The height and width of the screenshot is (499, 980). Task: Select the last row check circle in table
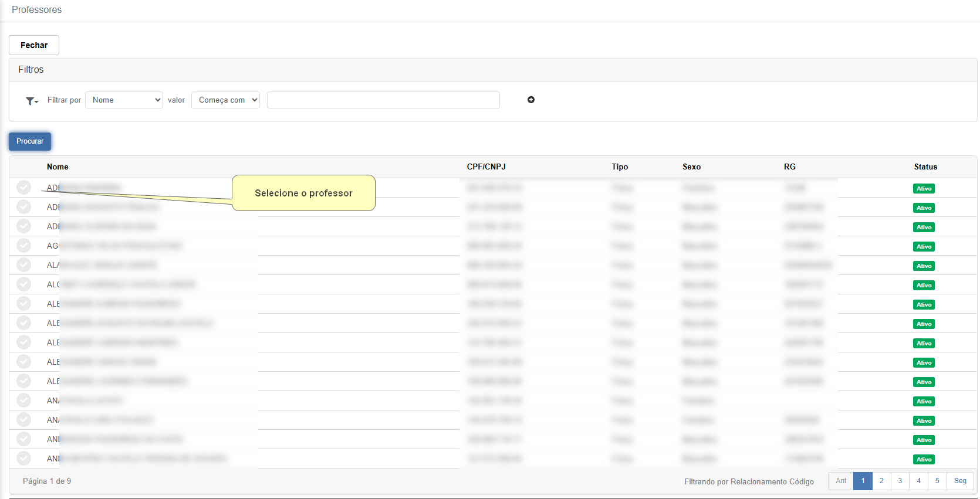click(x=23, y=459)
